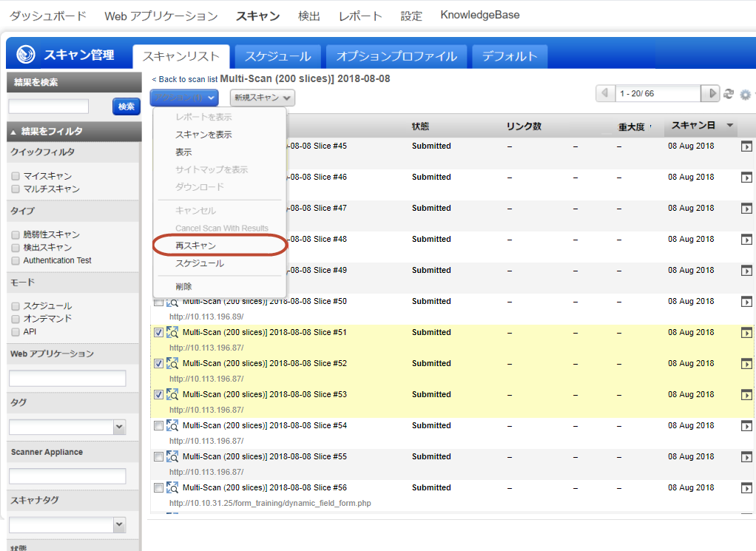Choose 再スキャン from the actions menu
This screenshot has height=551, width=756.
[195, 246]
